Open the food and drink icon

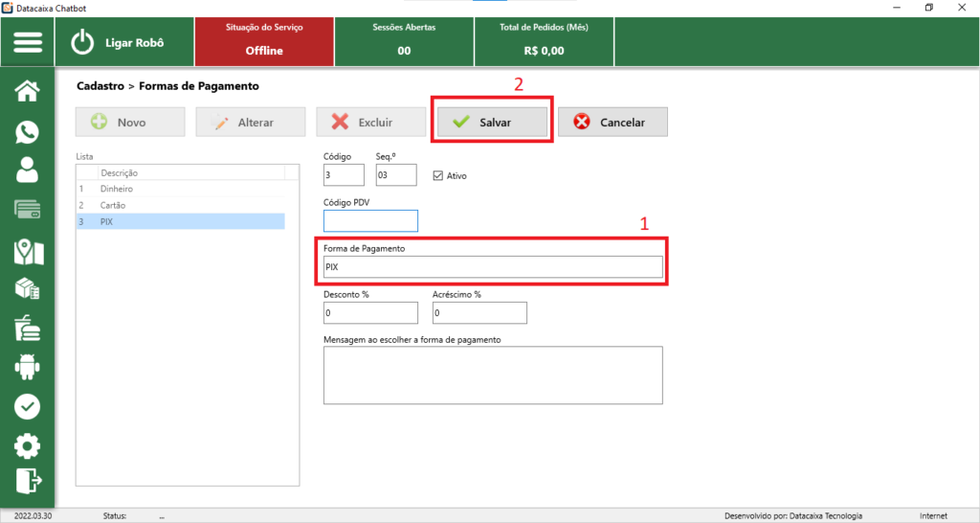pos(28,329)
